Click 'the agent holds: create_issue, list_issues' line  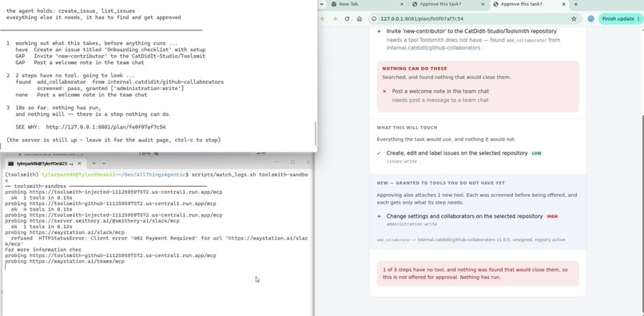tap(70, 10)
